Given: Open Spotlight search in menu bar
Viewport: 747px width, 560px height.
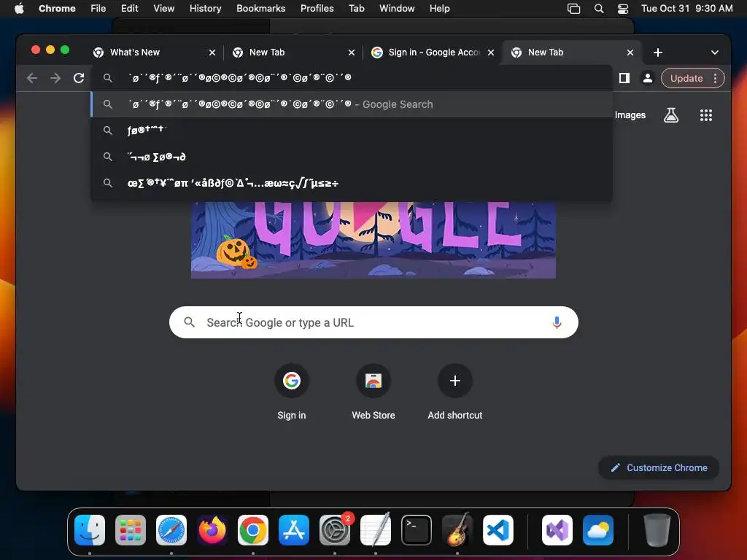Looking at the screenshot, I should 599,9.
